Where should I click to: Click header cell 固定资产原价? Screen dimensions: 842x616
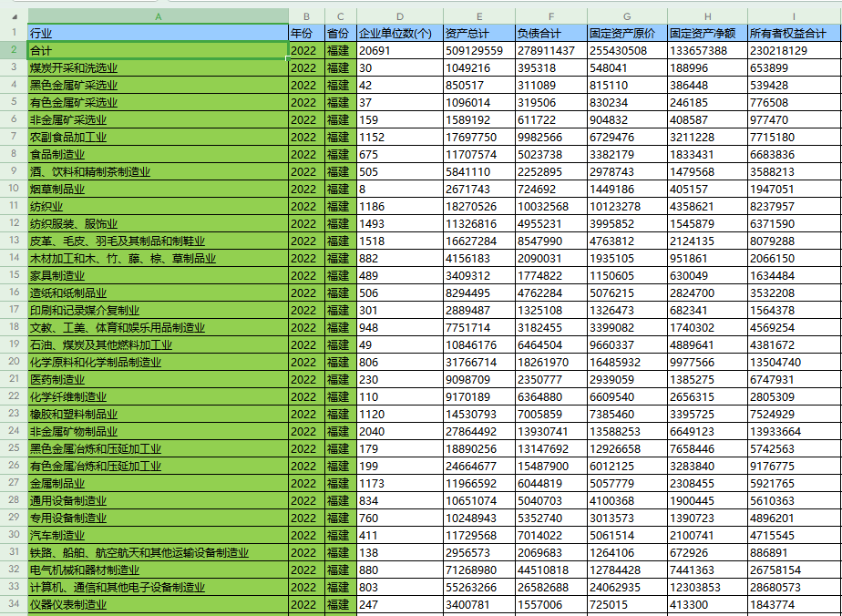[x=627, y=34]
